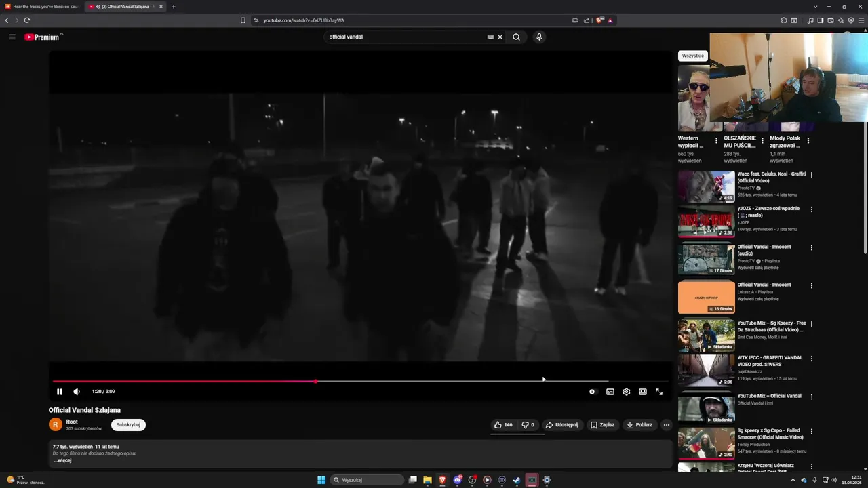Image resolution: width=868 pixels, height=488 pixels.
Task: Open the 'WTK IFCC - GRAFFITI VANDAL VIDEO' title
Action: (770, 361)
